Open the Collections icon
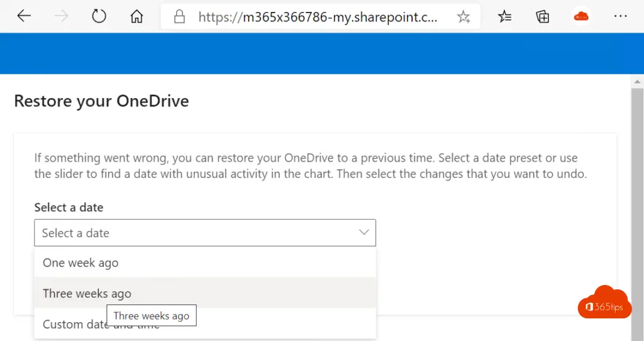This screenshot has height=341, width=644. [x=542, y=16]
